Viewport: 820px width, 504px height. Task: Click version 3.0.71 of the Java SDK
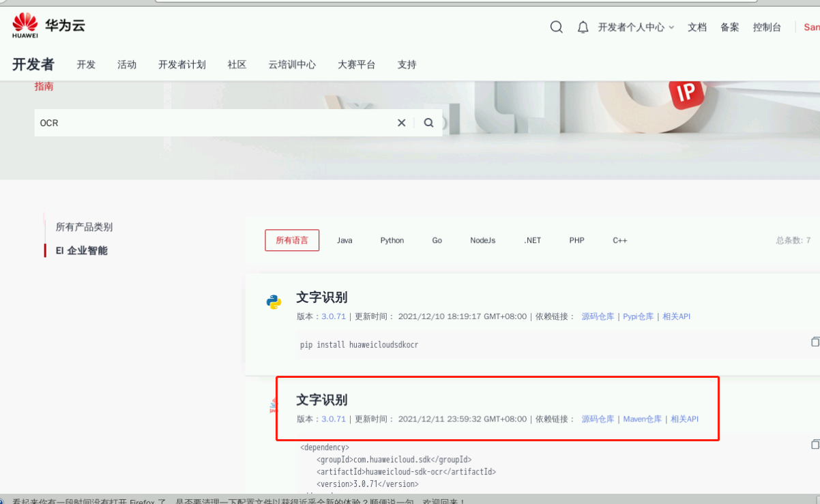click(x=334, y=419)
